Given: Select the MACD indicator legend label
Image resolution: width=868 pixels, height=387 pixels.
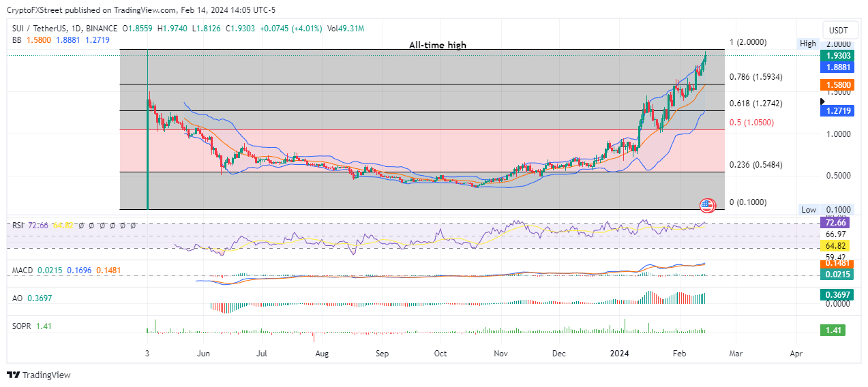Looking at the screenshot, I should pos(23,270).
